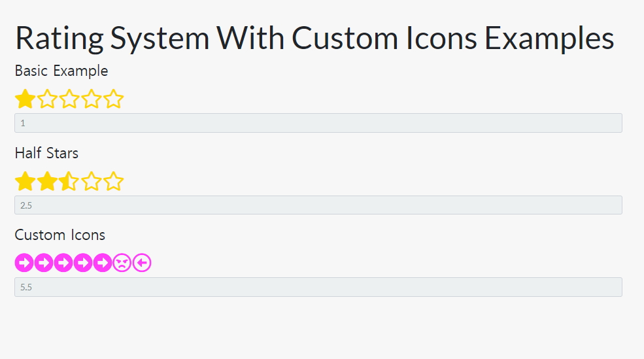Set Basic Example rating to four stars
The image size is (644, 359).
[92, 99]
